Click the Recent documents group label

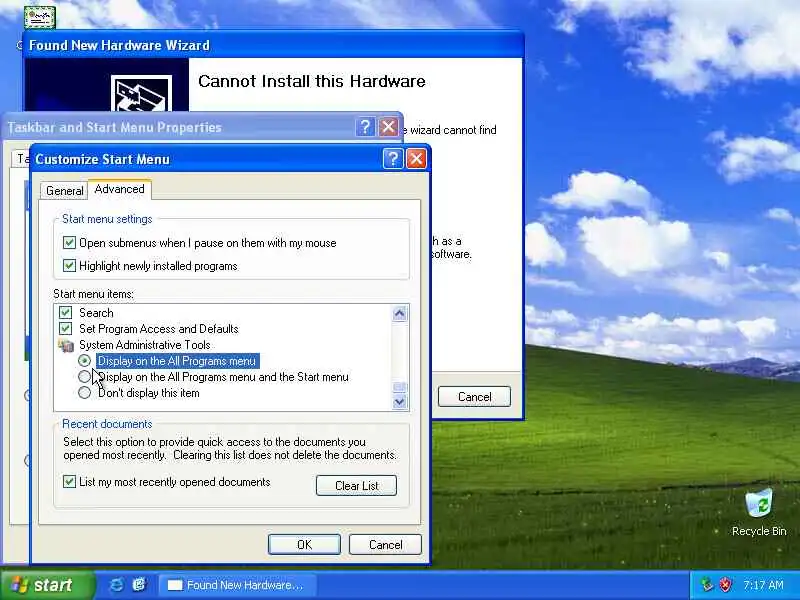click(x=107, y=424)
